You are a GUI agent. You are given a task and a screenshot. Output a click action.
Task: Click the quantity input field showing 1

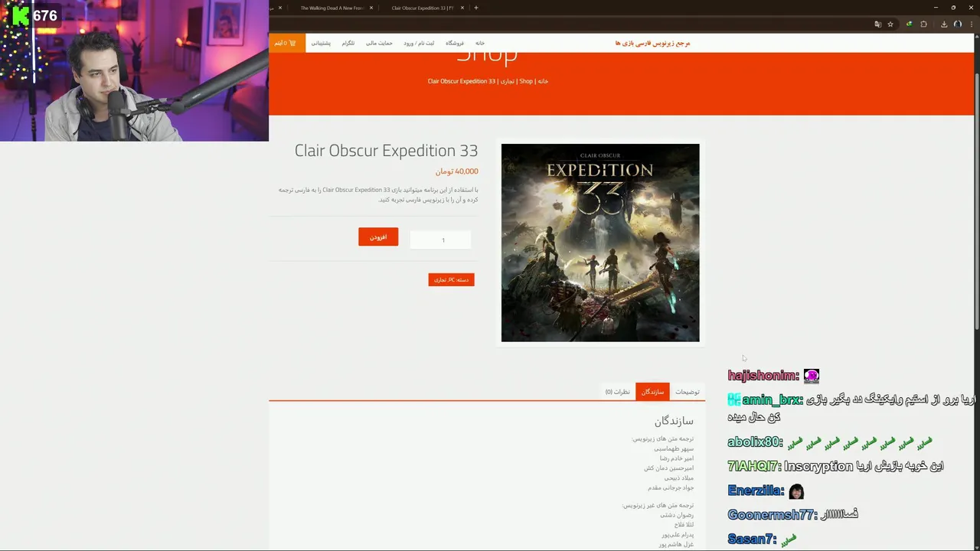click(x=440, y=240)
